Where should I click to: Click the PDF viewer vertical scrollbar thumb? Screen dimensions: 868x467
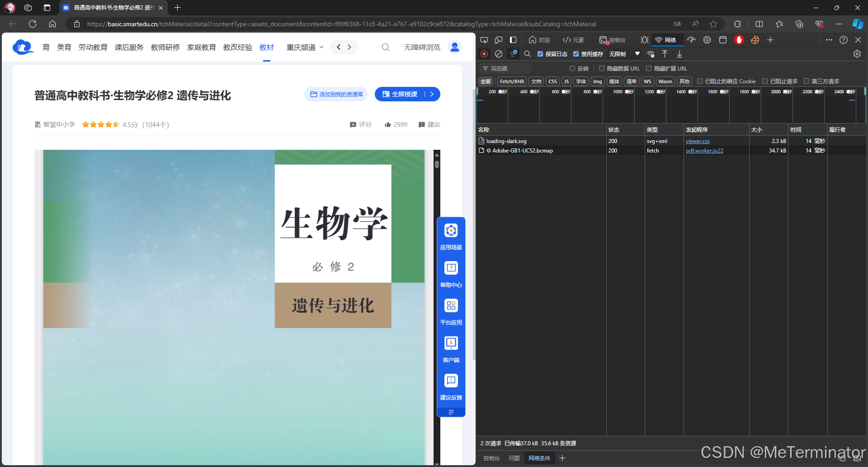pos(437,164)
